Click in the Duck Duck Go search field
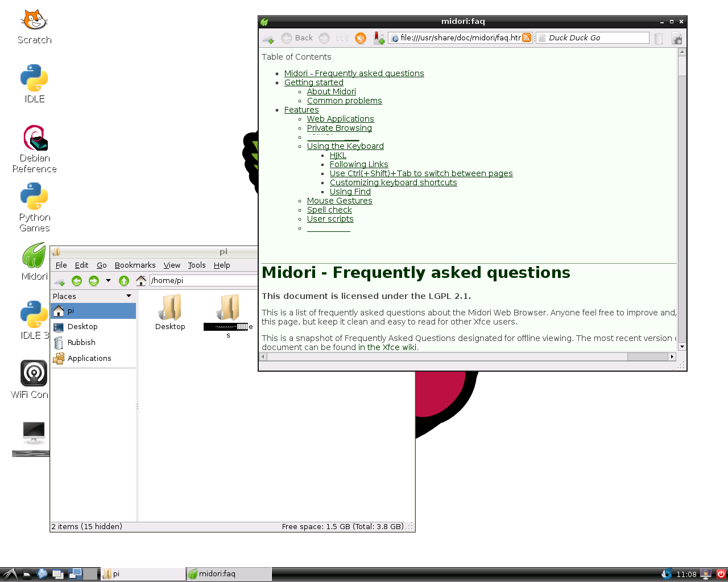Image resolution: width=728 pixels, height=582 pixels. coord(597,38)
